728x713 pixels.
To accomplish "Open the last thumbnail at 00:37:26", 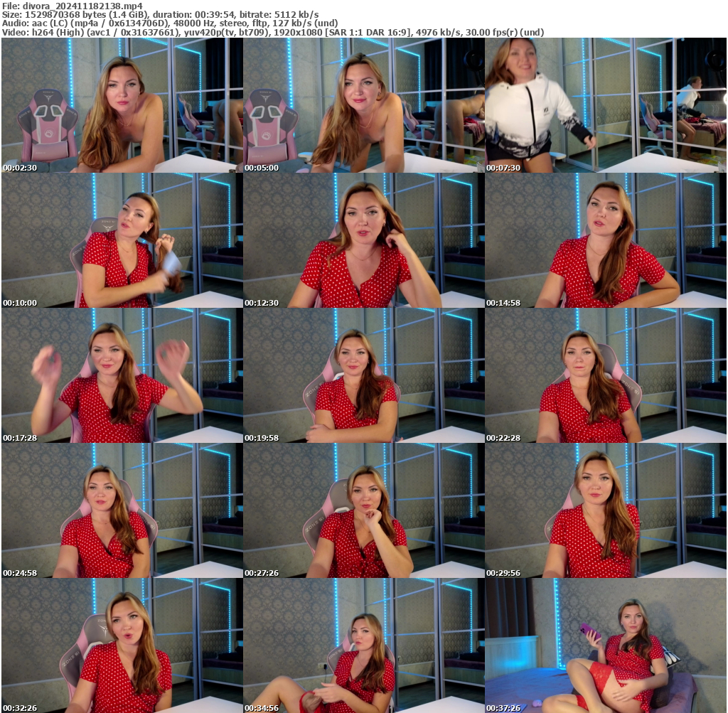I will pyautogui.click(x=605, y=645).
